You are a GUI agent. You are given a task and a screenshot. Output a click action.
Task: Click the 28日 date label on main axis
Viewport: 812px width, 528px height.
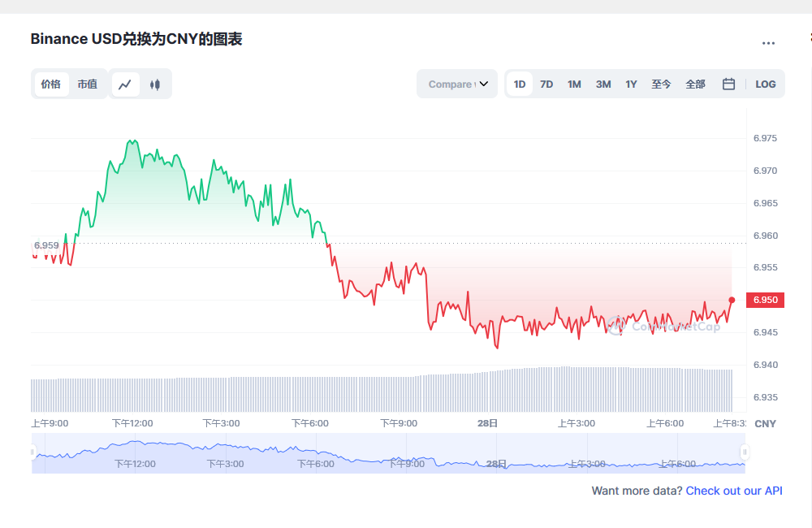(x=487, y=423)
